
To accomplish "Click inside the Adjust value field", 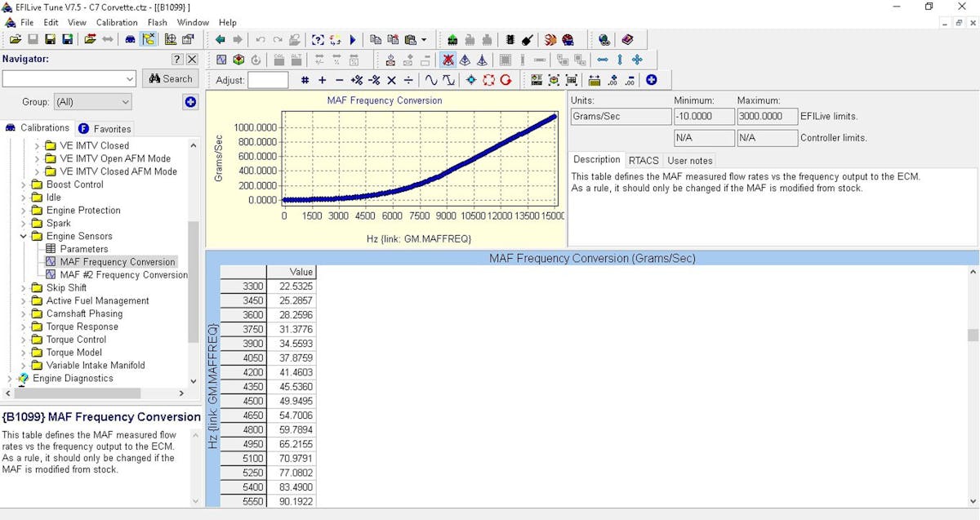I will point(268,80).
